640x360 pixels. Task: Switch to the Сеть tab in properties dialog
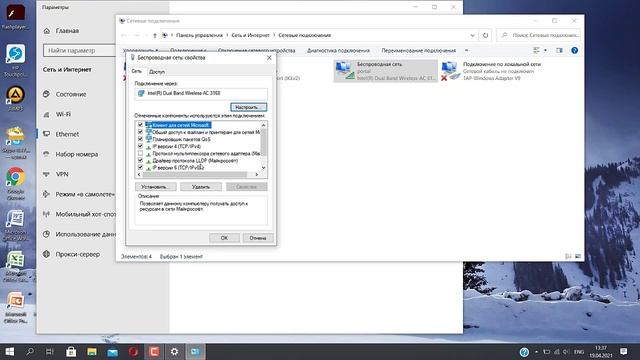(136, 71)
